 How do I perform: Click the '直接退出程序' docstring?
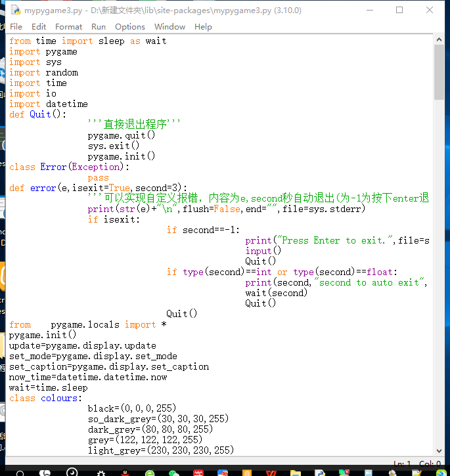(134, 124)
